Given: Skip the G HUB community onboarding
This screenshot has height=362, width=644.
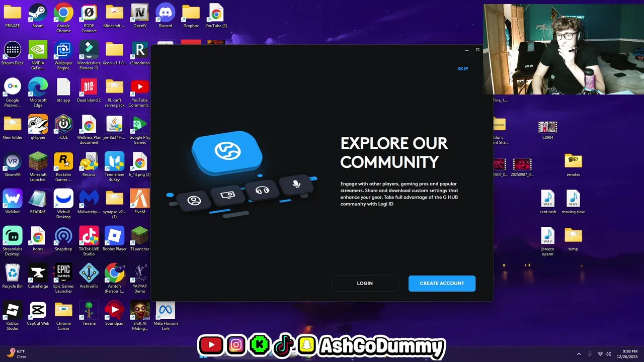Looking at the screenshot, I should tap(463, 69).
